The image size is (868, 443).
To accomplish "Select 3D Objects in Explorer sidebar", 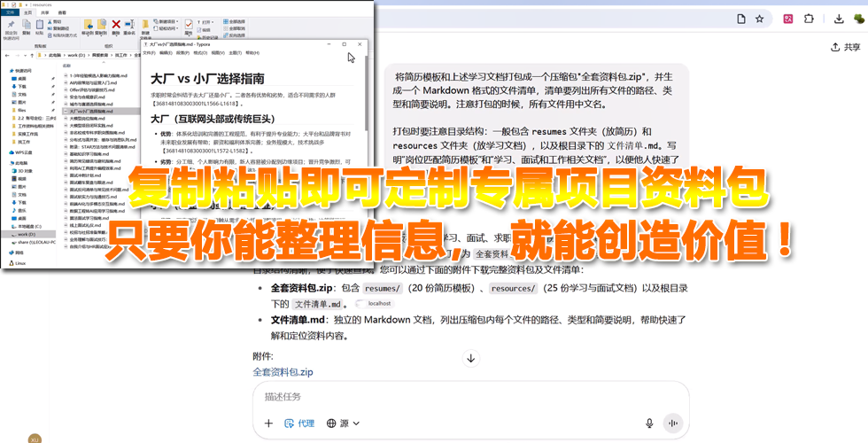I will tap(21, 171).
